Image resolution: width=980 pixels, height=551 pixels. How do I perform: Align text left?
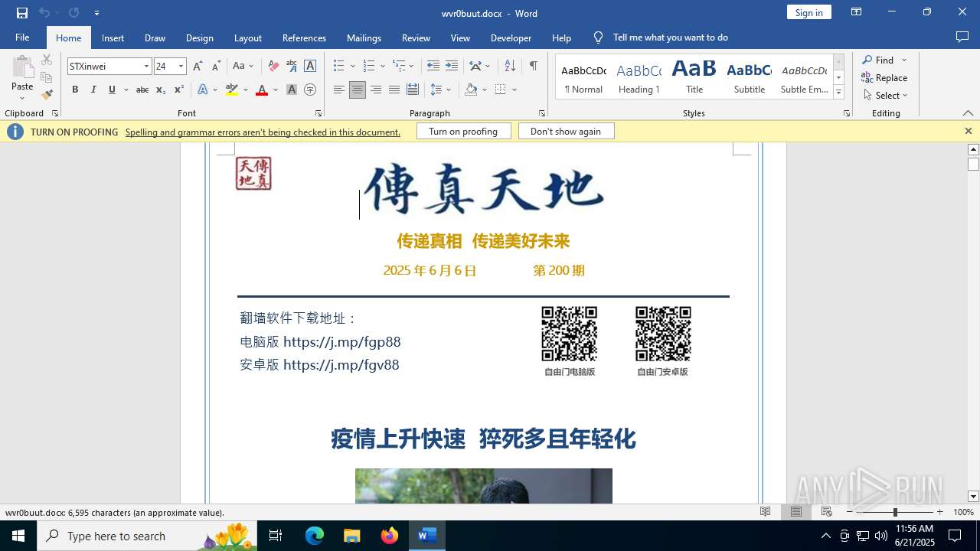click(x=339, y=90)
